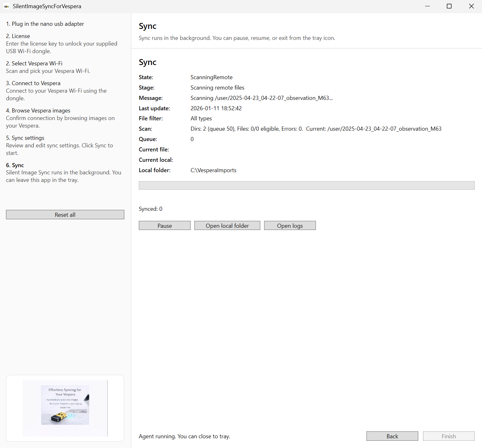Click the SilentImageSync app icon in title bar

tap(7, 6)
